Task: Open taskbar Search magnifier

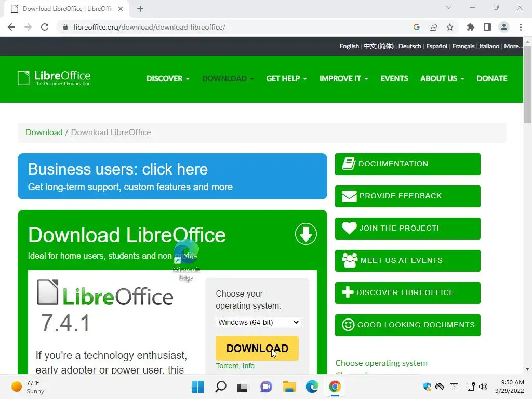Action: [220, 387]
